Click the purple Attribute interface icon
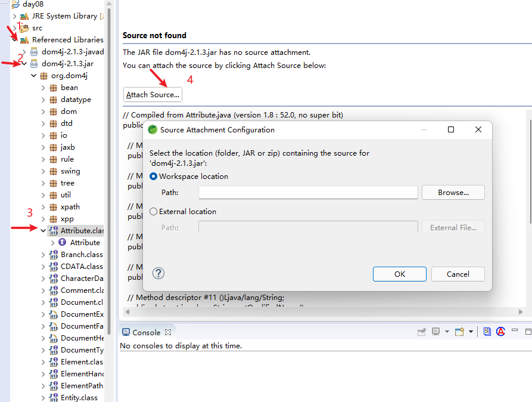 pos(63,242)
